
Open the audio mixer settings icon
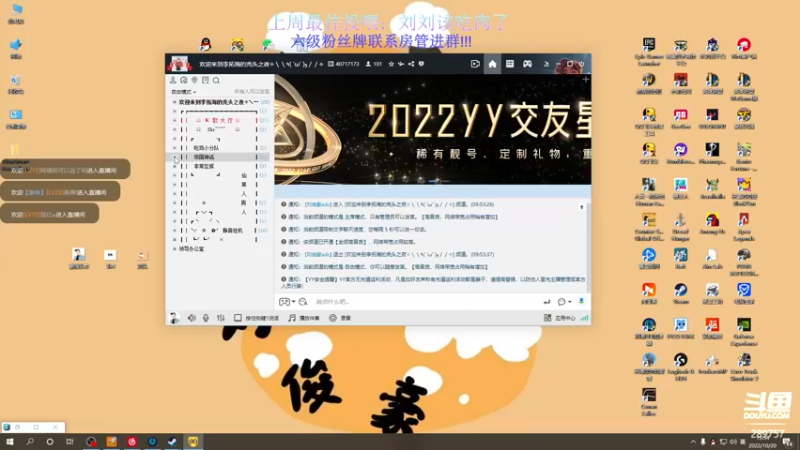click(x=221, y=318)
